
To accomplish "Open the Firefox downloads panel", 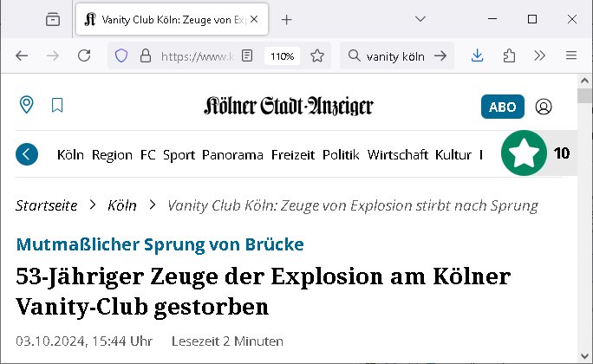I will tap(478, 55).
